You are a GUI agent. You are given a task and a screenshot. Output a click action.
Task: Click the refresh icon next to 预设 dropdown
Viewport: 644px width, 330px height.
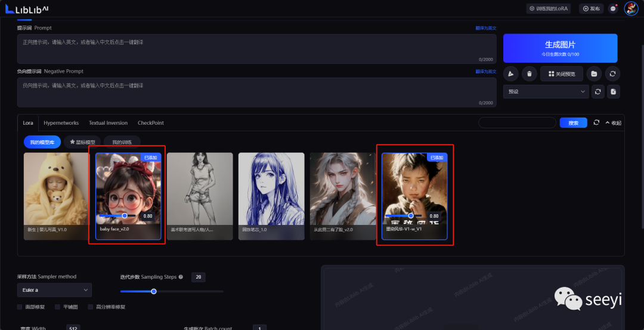click(598, 92)
